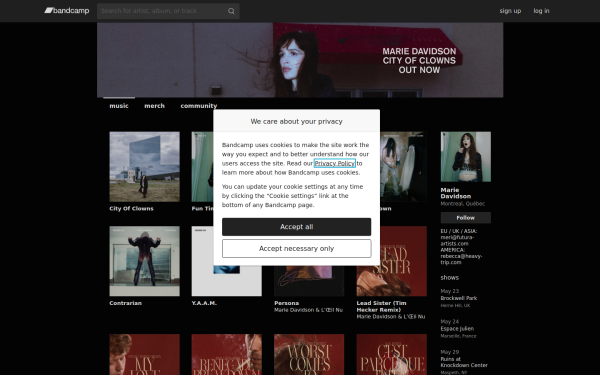Open the Worst Comes To album cover

click(309, 355)
